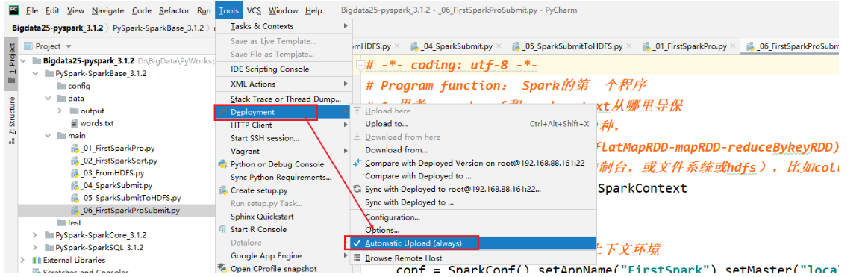Open Google App Engine submenu
The width and height of the screenshot is (868, 277).
coord(284,255)
